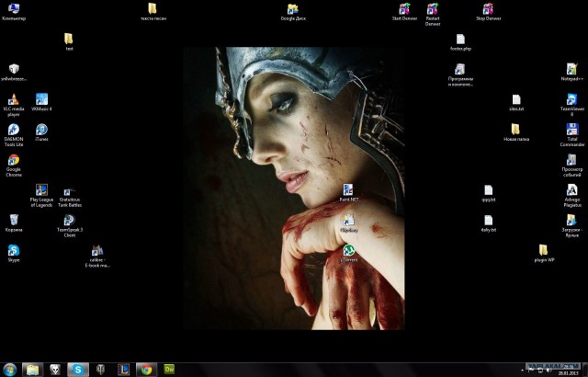Open the iTunes desktop icon

pyautogui.click(x=41, y=130)
